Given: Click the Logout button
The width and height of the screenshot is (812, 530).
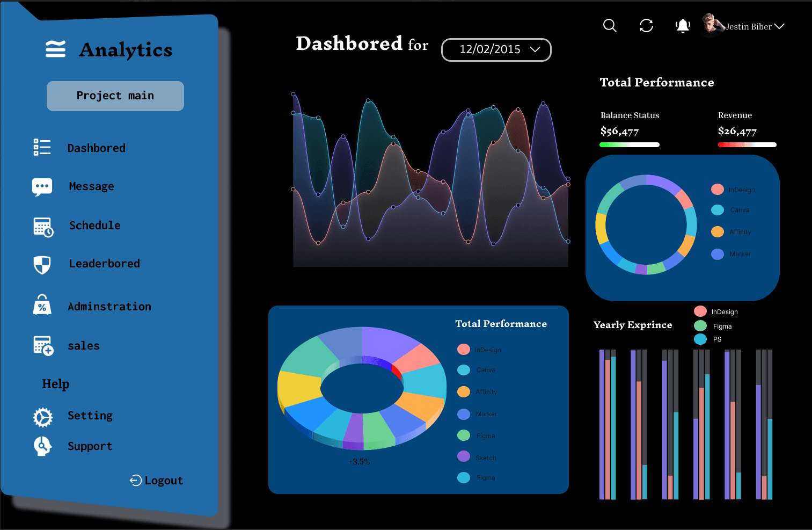Looking at the screenshot, I should tap(157, 481).
